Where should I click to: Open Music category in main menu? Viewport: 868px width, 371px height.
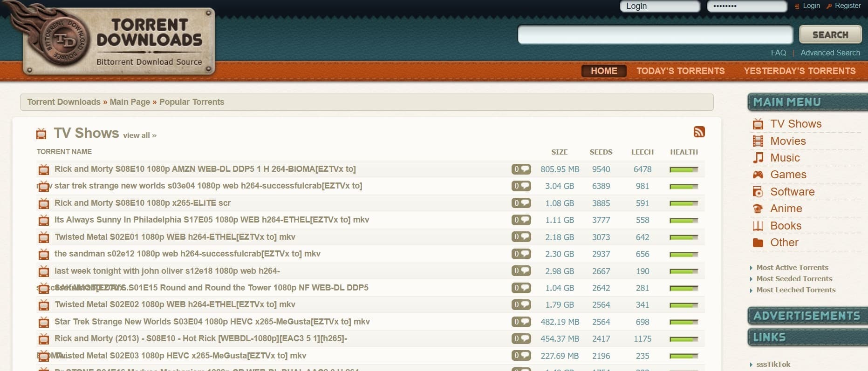click(x=785, y=158)
